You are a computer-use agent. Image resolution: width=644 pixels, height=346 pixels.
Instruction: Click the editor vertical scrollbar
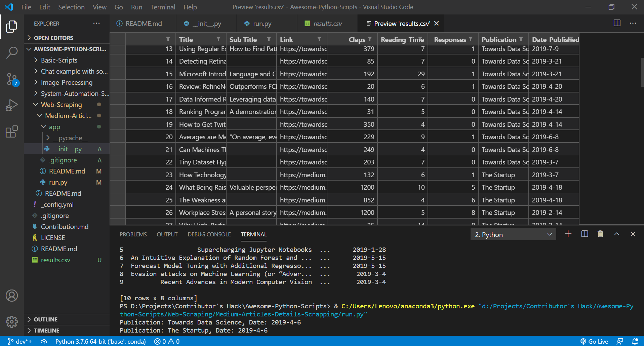642,72
